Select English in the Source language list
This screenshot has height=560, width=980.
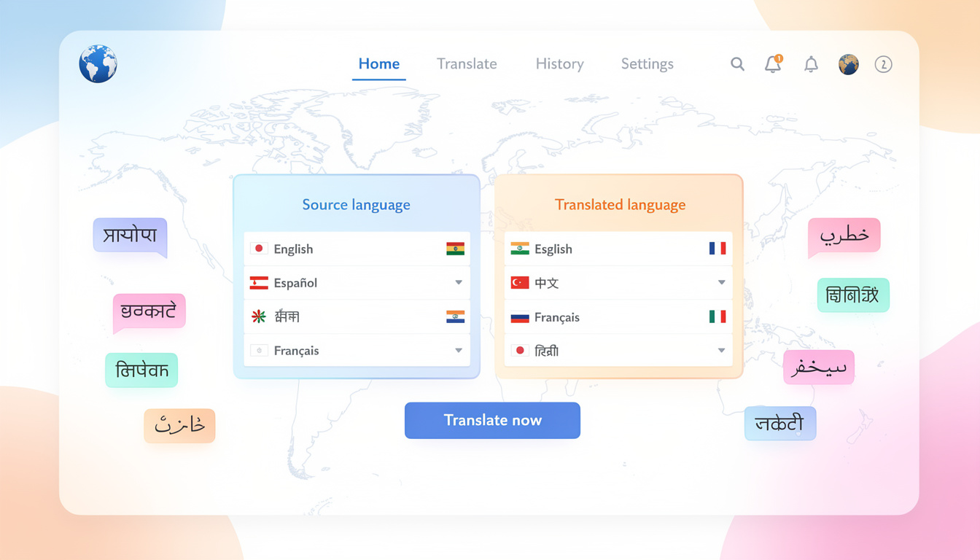tap(293, 249)
